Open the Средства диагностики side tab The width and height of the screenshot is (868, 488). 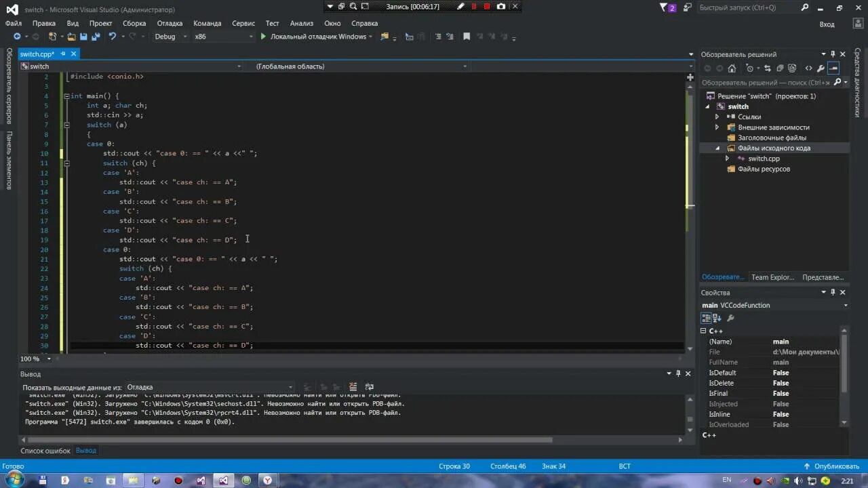pyautogui.click(x=857, y=83)
